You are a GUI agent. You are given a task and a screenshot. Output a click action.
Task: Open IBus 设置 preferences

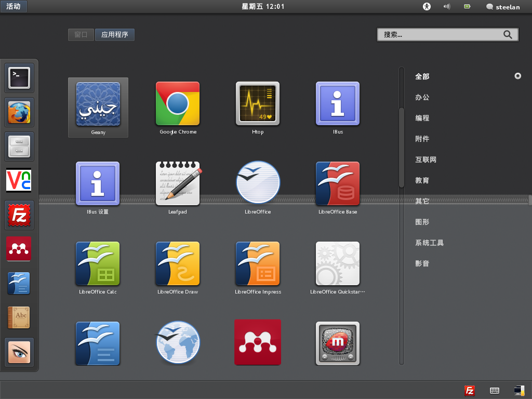[98, 188]
